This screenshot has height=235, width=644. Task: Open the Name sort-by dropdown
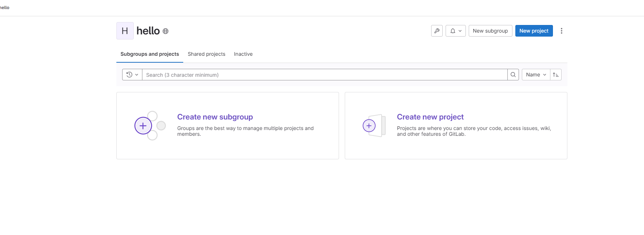[536, 75]
